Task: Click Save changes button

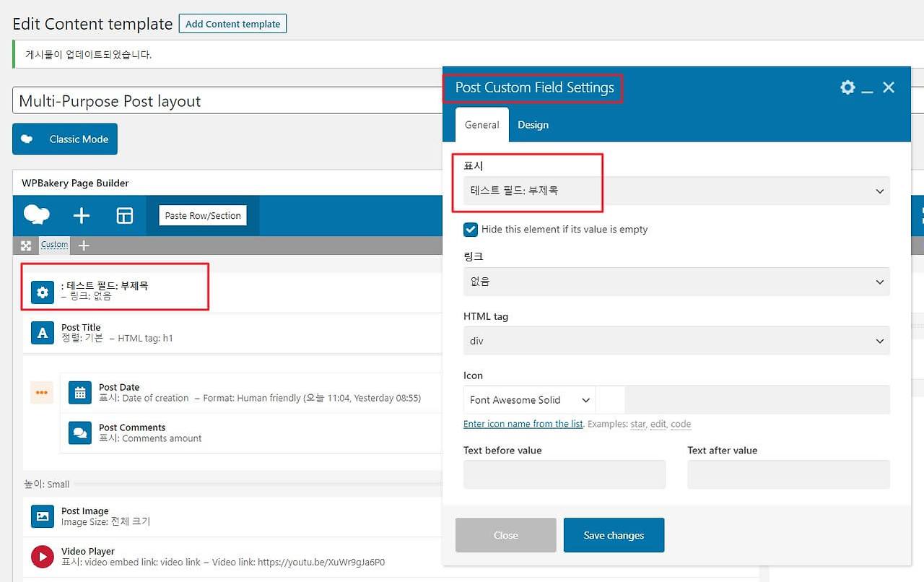Action: coord(614,535)
